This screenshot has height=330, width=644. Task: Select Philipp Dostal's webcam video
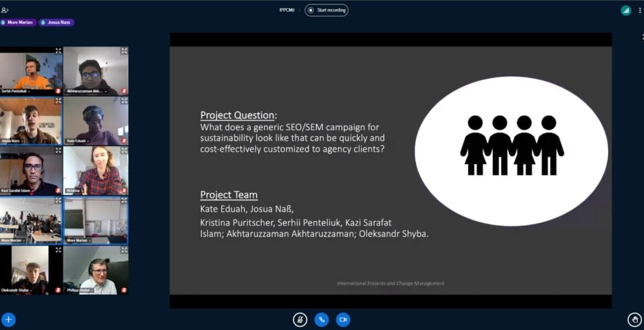point(96,270)
